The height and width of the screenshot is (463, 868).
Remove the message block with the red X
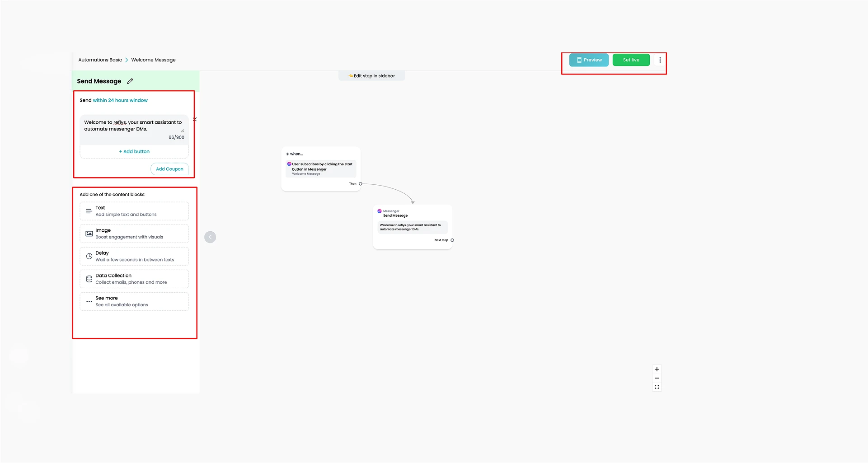coord(195,120)
